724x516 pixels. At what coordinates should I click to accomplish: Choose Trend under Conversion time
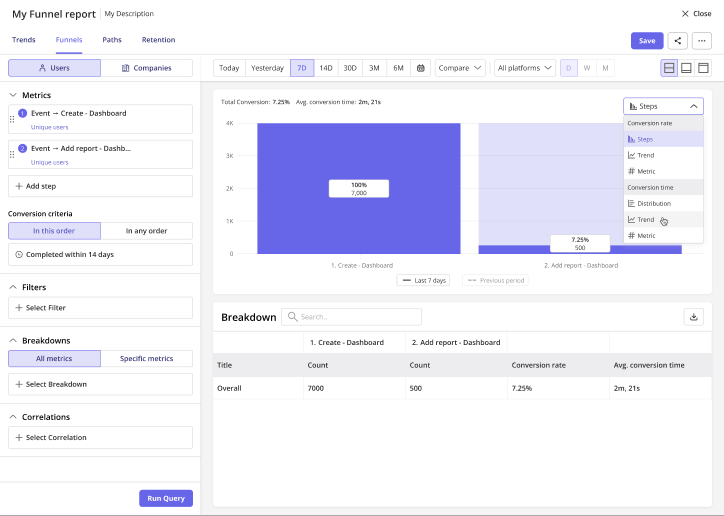[x=664, y=220]
